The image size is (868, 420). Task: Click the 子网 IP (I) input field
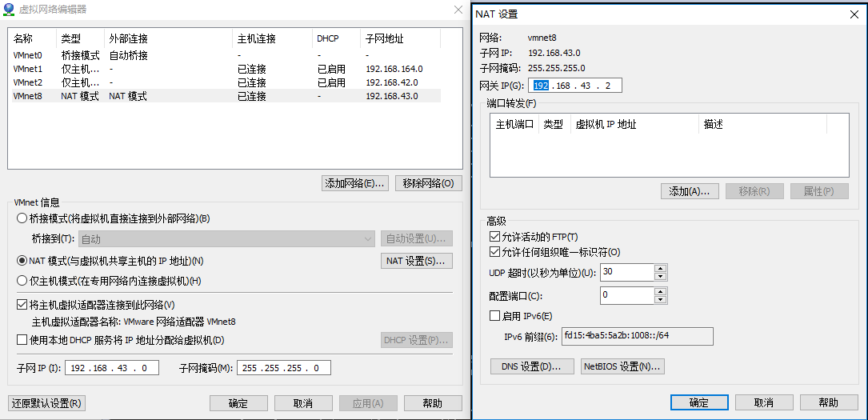point(112,368)
